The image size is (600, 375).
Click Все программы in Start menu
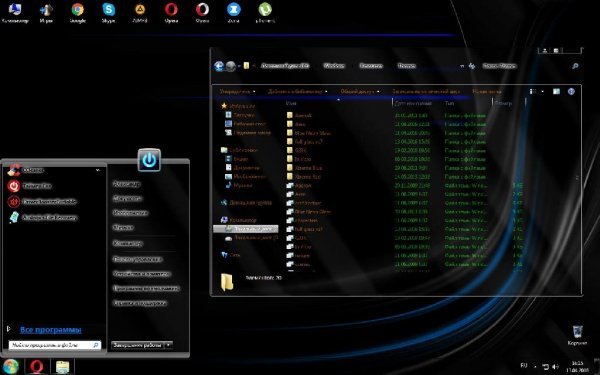click(51, 329)
